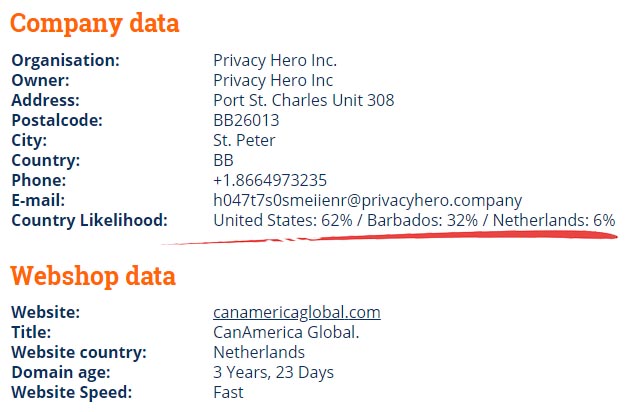Screen dimensions: 627x412
Task: Select the privacyhero.company e-mail address
Action: (x=367, y=200)
